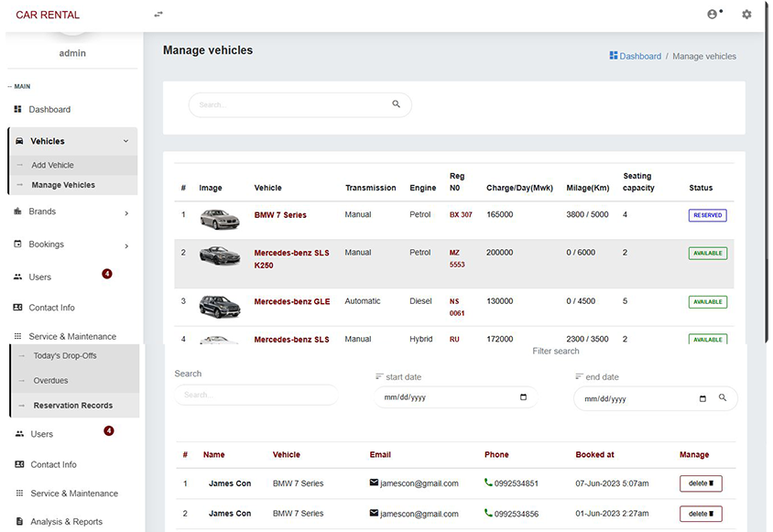Click the charge value 200000
This screenshot has height=532, width=773.
click(499, 253)
